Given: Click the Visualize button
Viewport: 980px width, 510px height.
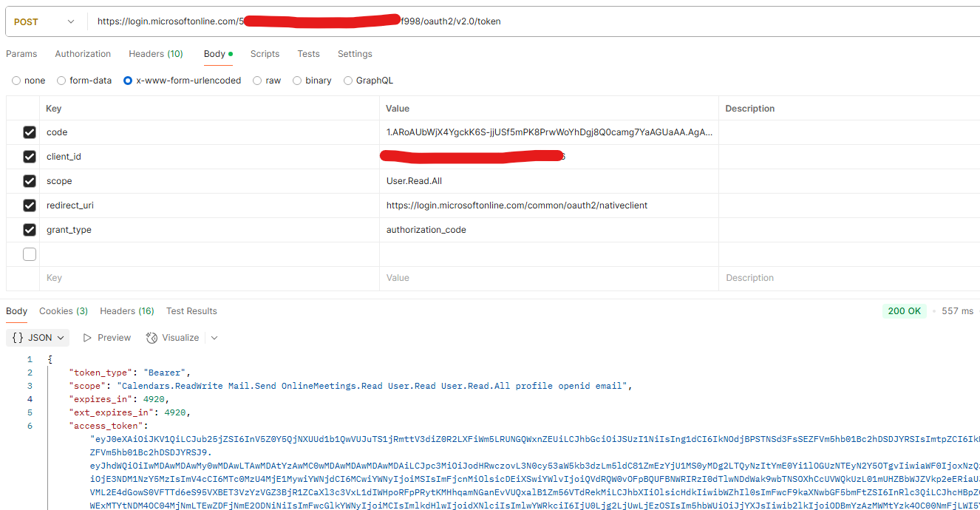Looking at the screenshot, I should [x=173, y=338].
